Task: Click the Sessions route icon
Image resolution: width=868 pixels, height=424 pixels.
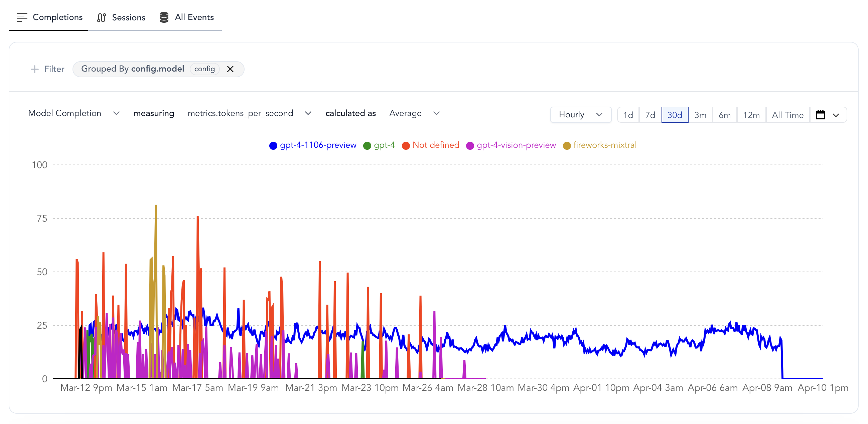Action: 102,17
